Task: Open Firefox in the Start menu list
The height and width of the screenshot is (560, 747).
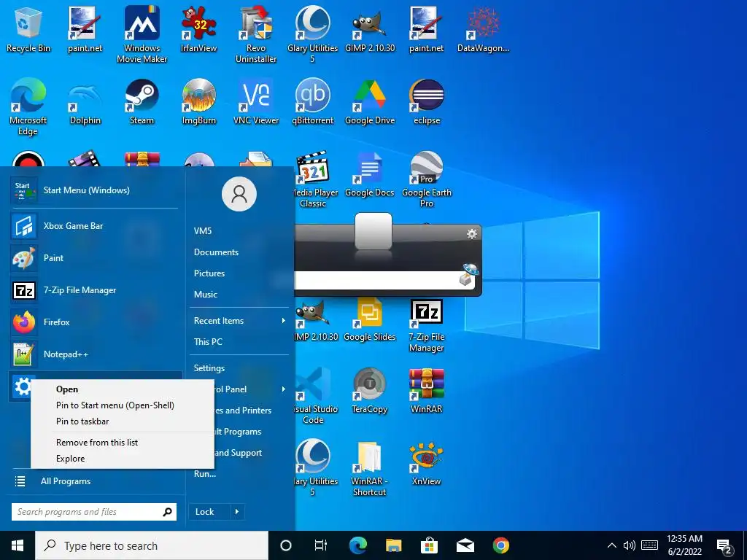Action: (x=96, y=322)
